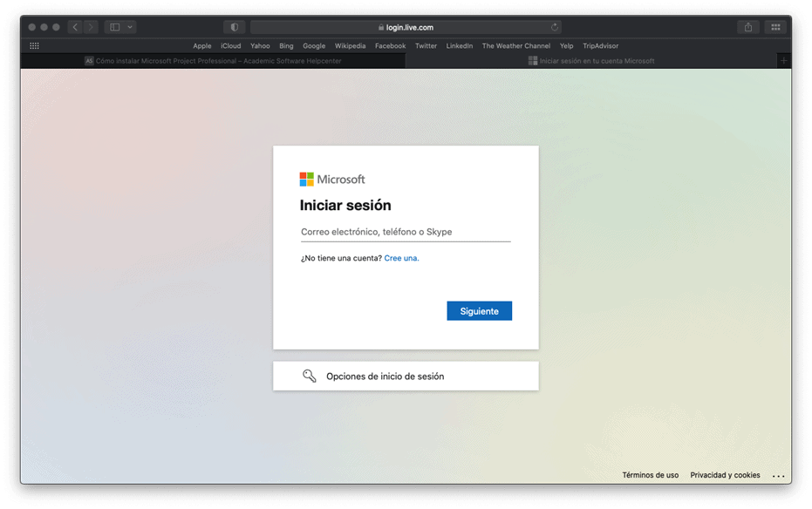Open the sidebar options dropdown chevron
Image resolution: width=812 pixels, height=509 pixels.
click(x=129, y=26)
